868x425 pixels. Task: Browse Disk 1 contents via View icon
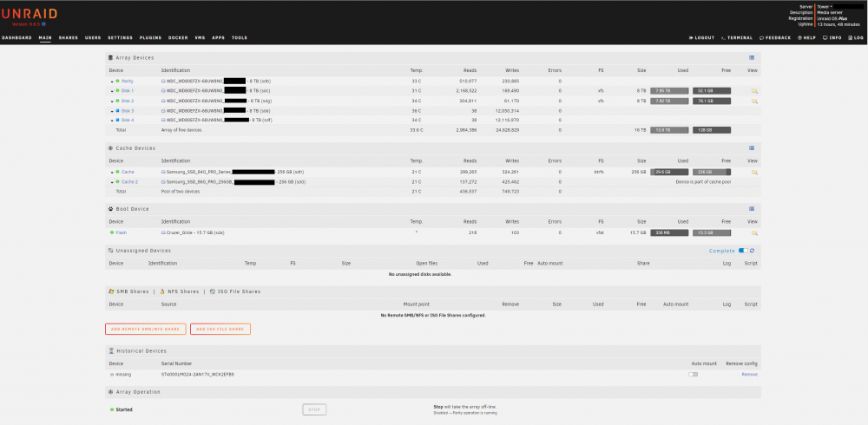point(754,91)
